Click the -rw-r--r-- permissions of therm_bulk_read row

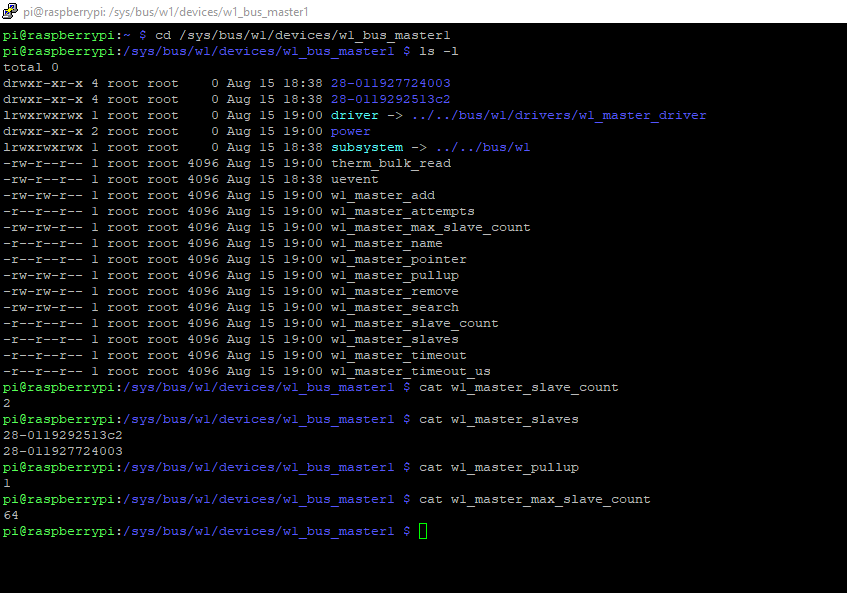coord(43,163)
